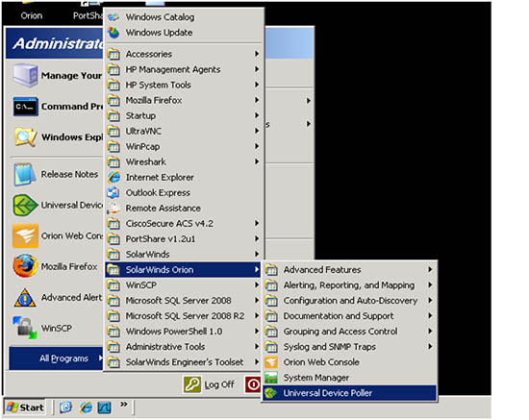This screenshot has height=420, width=529.
Task: Click the Log Off button
Action: tap(209, 384)
